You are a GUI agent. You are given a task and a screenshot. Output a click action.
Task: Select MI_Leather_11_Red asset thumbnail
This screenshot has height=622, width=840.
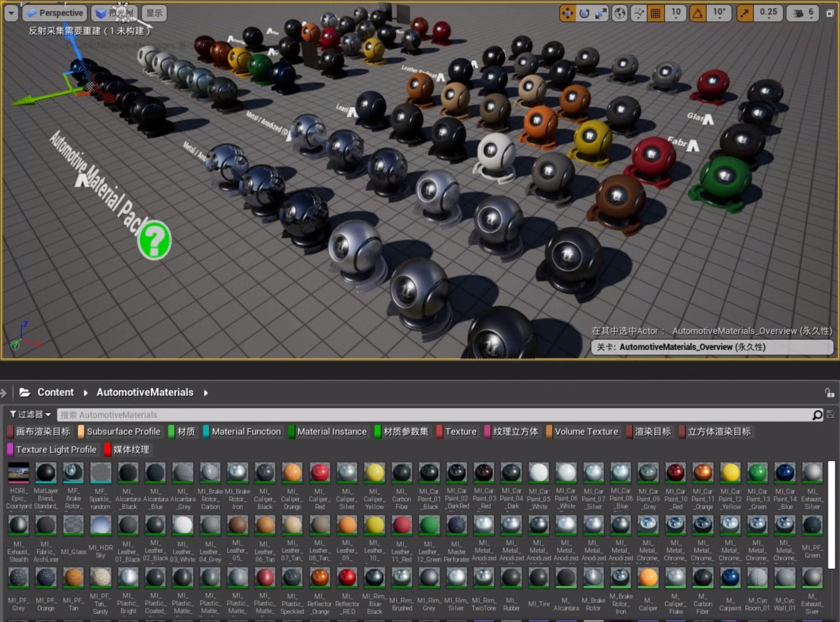coord(402,525)
